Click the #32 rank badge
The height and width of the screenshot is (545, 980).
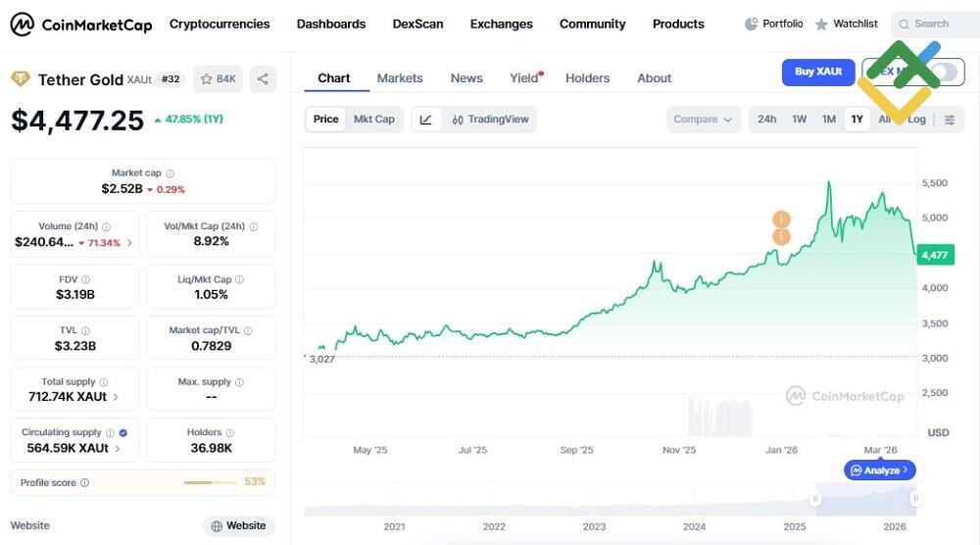171,78
